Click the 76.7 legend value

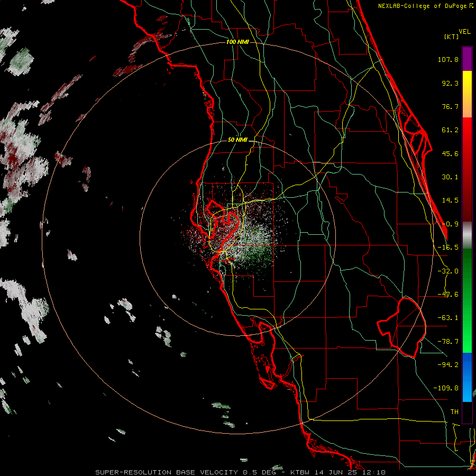pos(450,106)
